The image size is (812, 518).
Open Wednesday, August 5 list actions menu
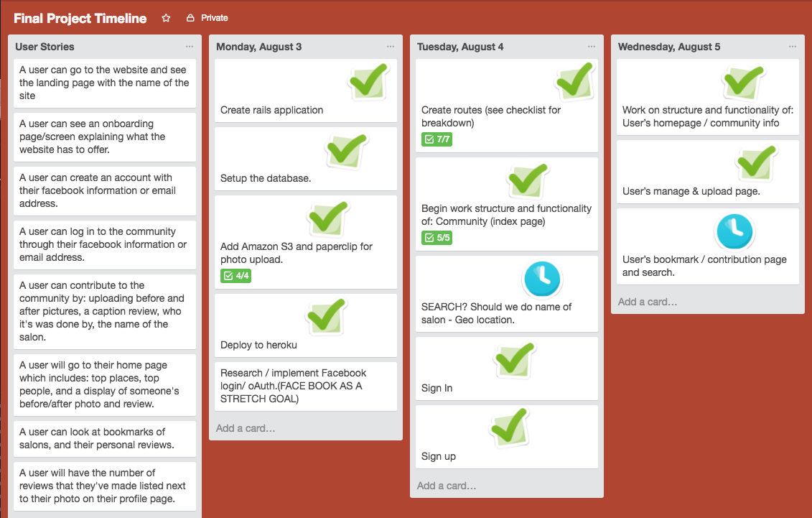point(793,47)
